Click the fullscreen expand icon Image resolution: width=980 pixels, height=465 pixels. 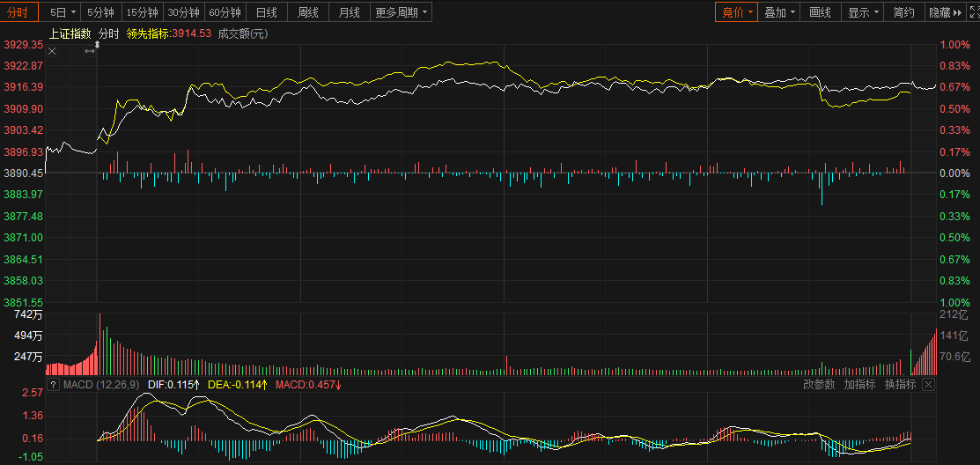point(973,12)
